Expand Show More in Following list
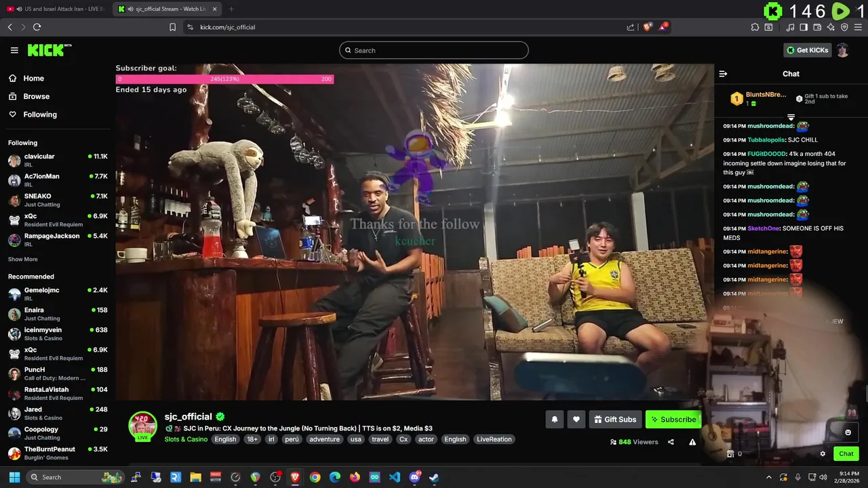Screen dimensions: 868x488 23,260
